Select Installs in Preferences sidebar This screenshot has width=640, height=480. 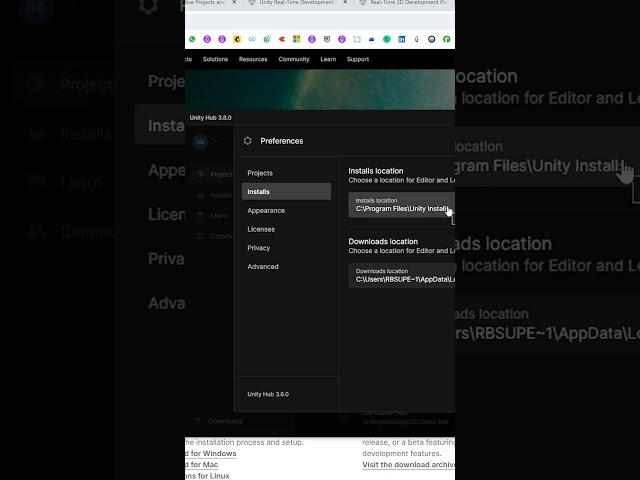pyautogui.click(x=286, y=191)
